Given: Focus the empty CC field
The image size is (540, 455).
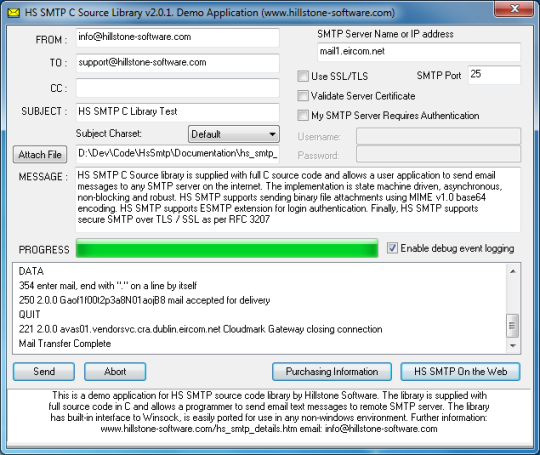Looking at the screenshot, I should (177, 88).
